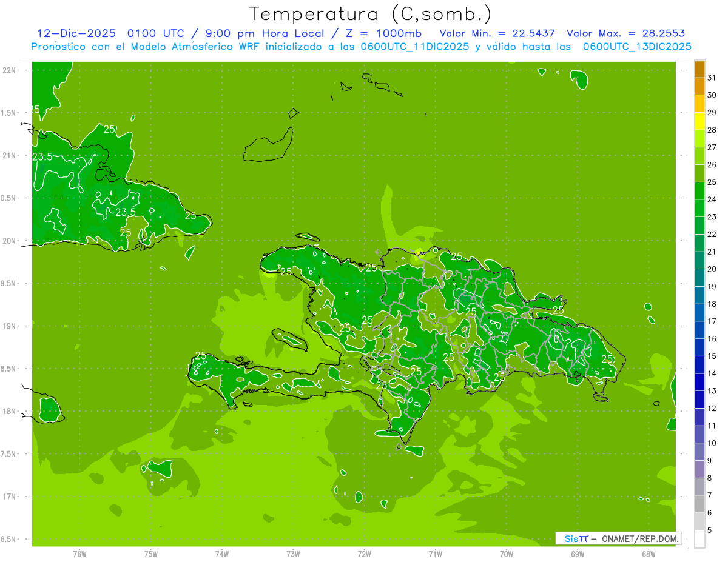The height and width of the screenshot is (562, 728).
Task: Click the '72W' longitude label
Action: click(x=364, y=554)
